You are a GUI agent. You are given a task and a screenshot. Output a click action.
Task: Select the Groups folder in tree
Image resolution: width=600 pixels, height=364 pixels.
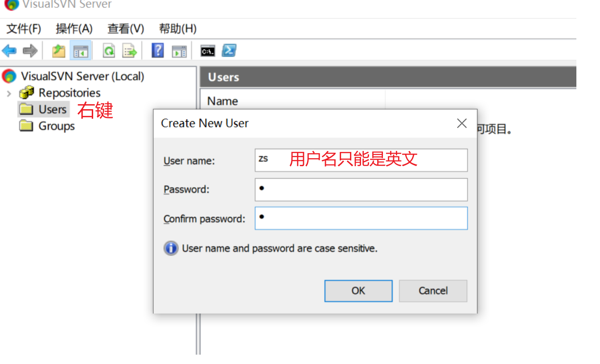click(x=56, y=126)
